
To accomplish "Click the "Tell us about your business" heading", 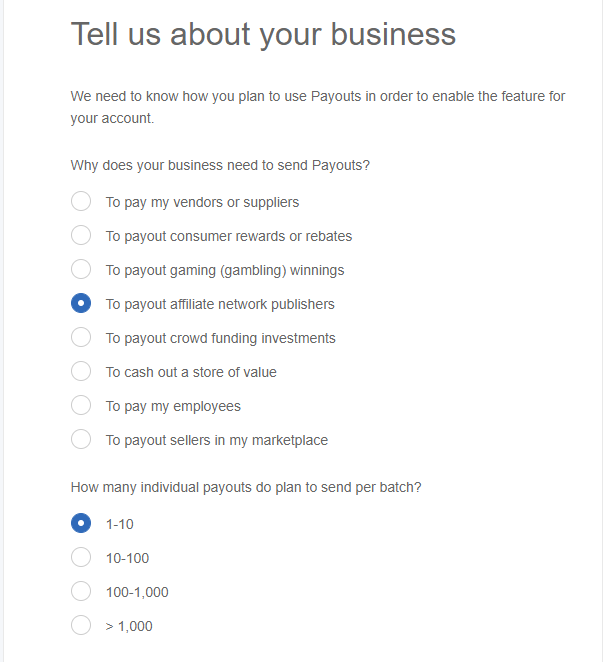I will [263, 34].
